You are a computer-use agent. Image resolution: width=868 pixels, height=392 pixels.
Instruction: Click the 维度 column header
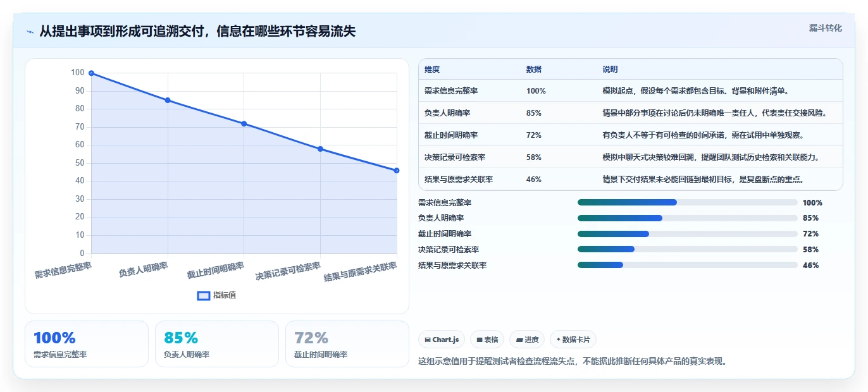[x=432, y=70]
